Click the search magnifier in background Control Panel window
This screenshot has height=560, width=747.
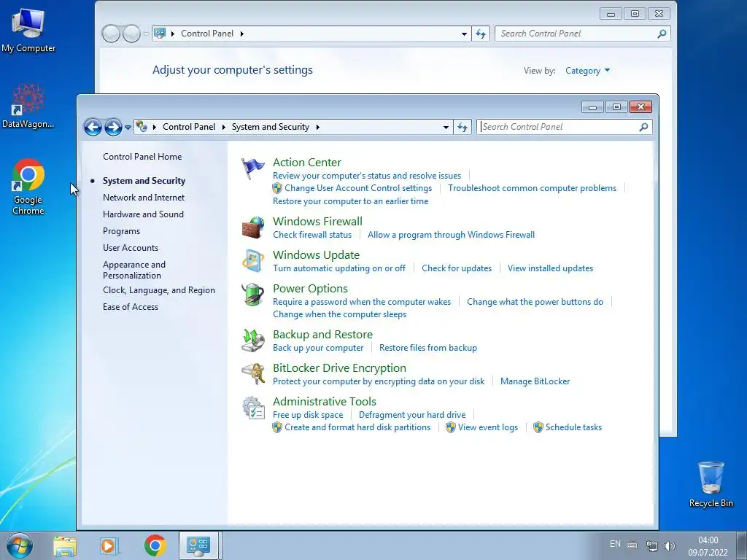662,34
